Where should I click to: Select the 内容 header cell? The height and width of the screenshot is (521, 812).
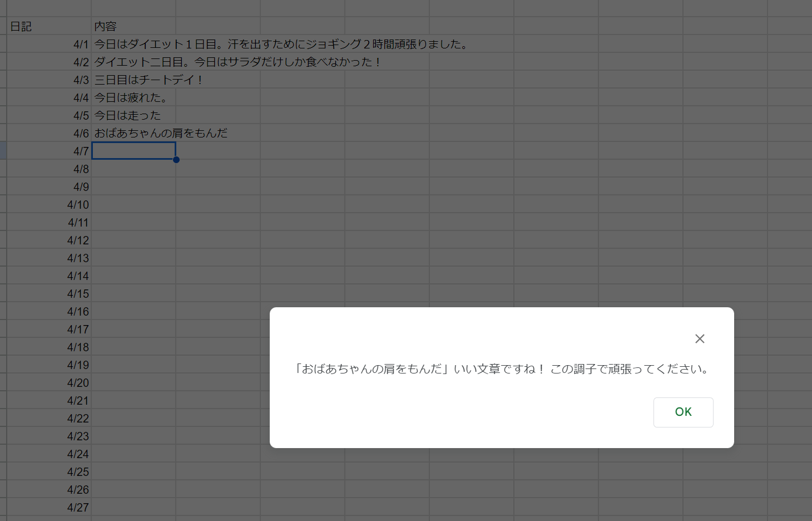coord(133,26)
